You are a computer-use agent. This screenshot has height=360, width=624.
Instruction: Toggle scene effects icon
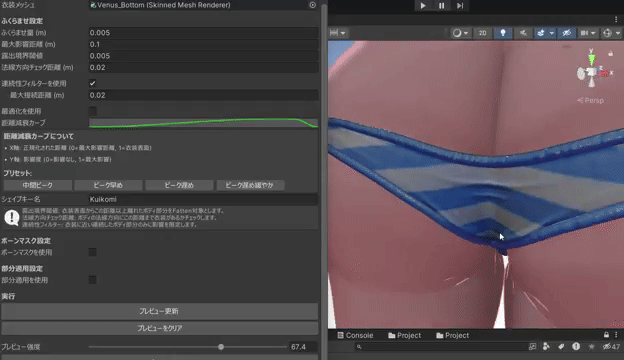point(541,33)
